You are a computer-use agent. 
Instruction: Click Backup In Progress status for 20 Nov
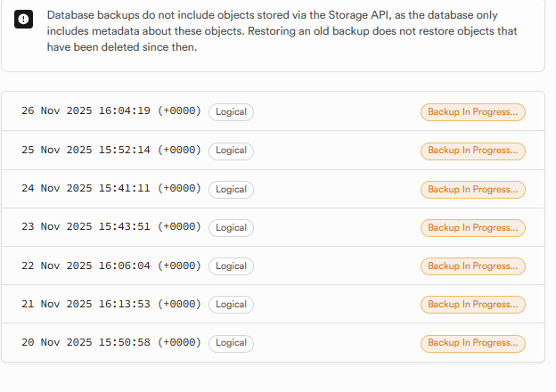(x=472, y=343)
